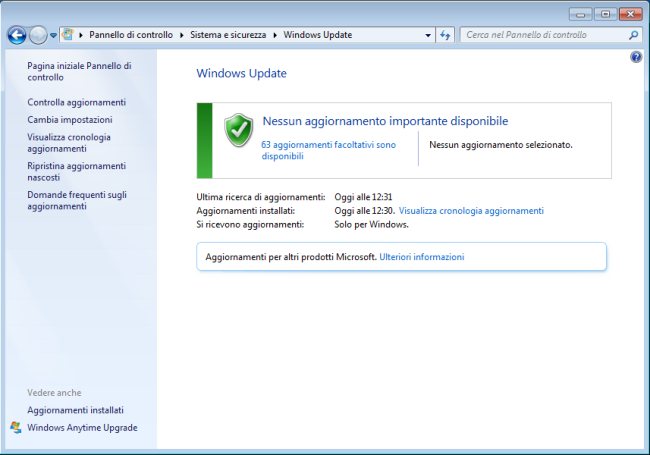Open Visualizza cronologia aggiornamenti in sidebar
The height and width of the screenshot is (455, 650).
point(69,143)
